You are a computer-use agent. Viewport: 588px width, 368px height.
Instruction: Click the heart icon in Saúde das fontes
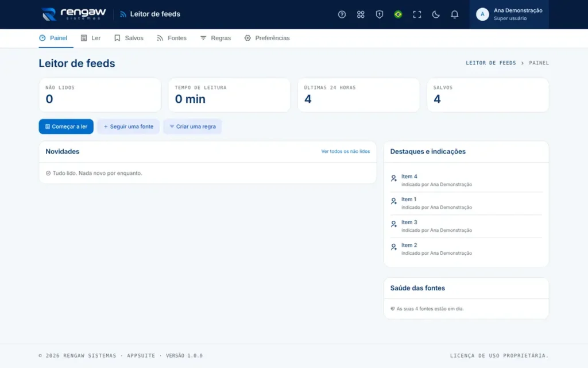click(x=393, y=309)
